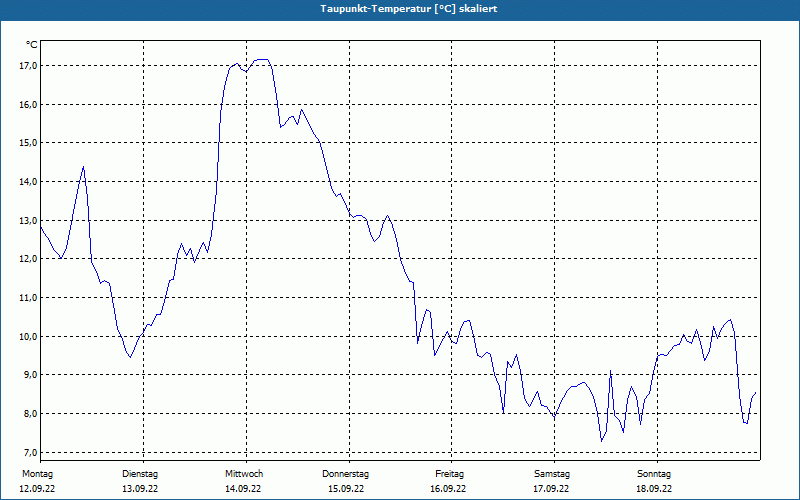Click the 11,0 y-axis label
Image resolution: width=800 pixels, height=500 pixels.
point(29,297)
